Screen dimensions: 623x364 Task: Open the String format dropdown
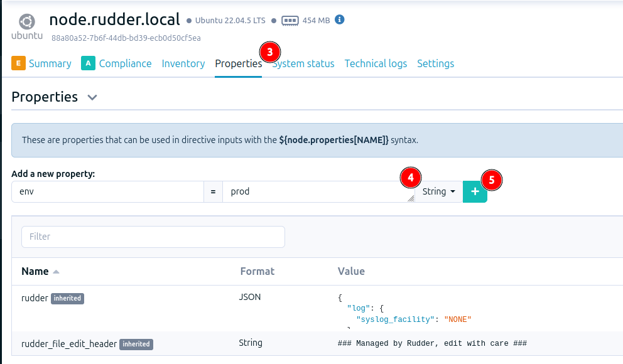pyautogui.click(x=438, y=191)
